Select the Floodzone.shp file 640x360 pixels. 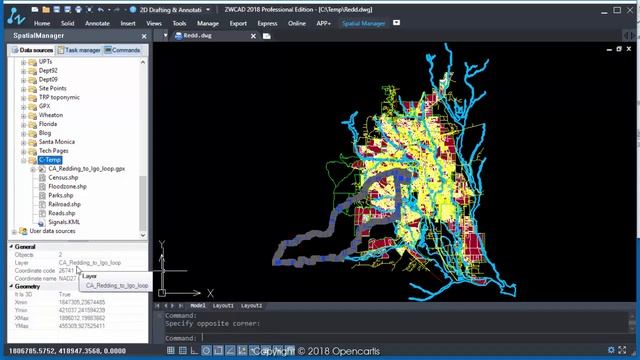(67, 187)
